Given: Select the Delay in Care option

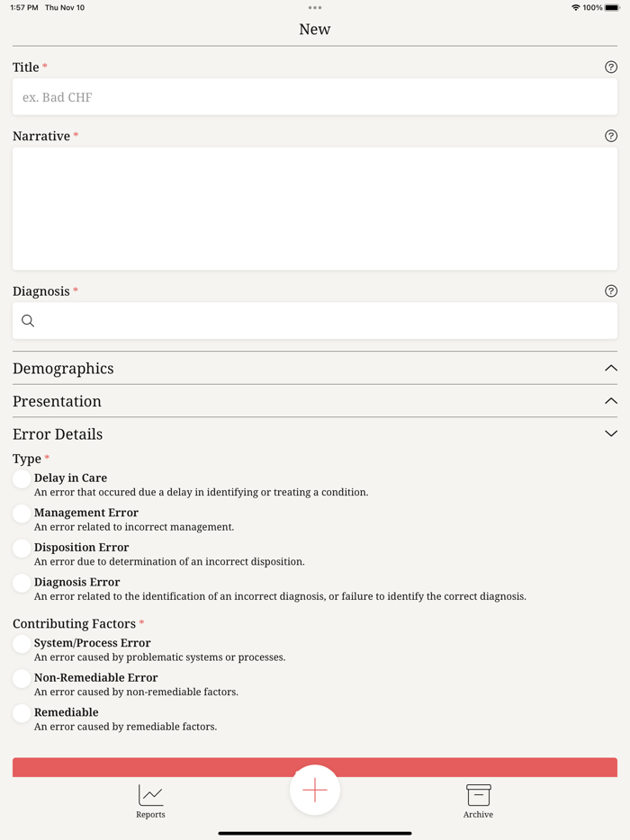Looking at the screenshot, I should pos(22,479).
